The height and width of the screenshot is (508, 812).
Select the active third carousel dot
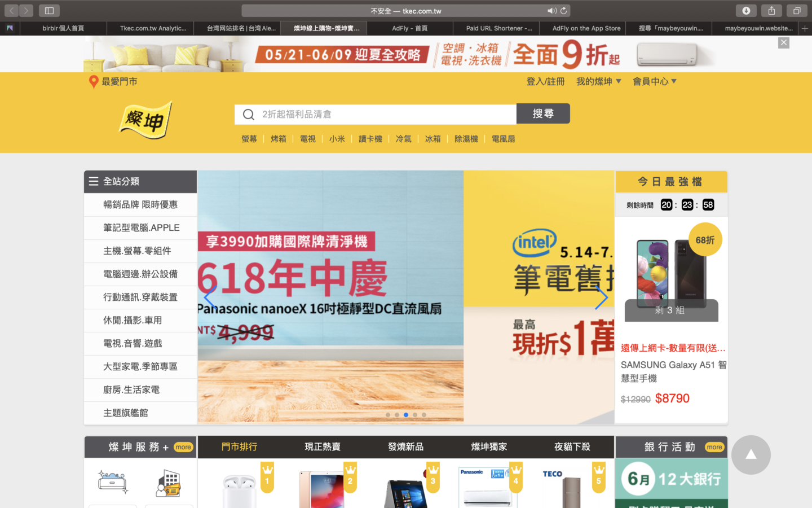pos(406,415)
